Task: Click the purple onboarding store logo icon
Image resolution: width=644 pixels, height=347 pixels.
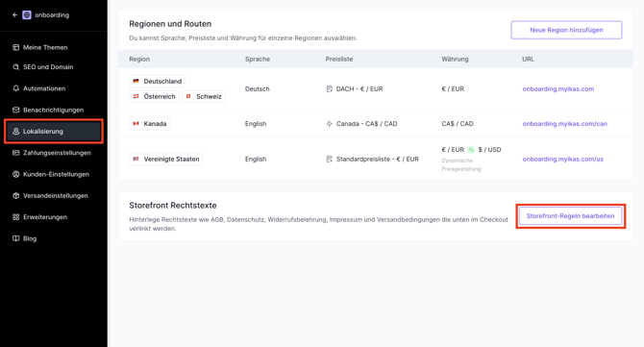Action: [x=27, y=15]
